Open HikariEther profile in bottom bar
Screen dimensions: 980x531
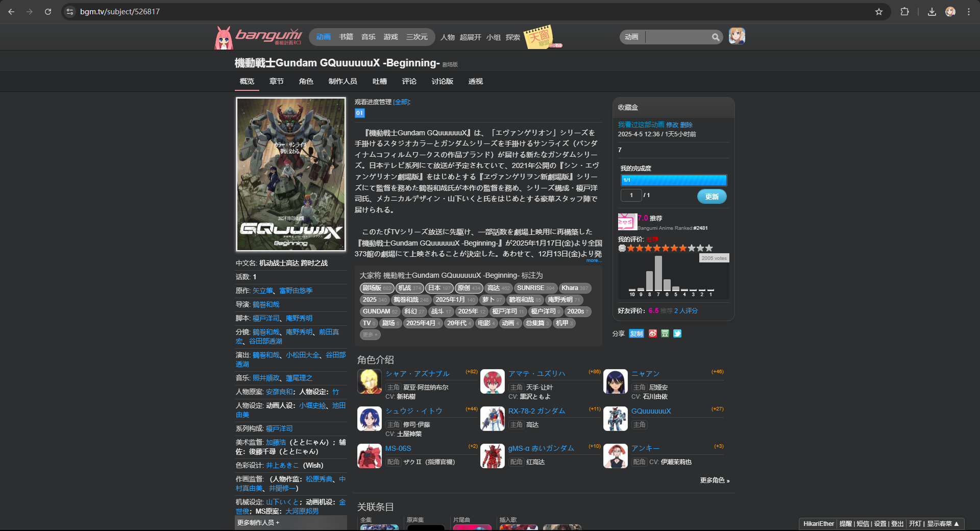pyautogui.click(x=818, y=523)
